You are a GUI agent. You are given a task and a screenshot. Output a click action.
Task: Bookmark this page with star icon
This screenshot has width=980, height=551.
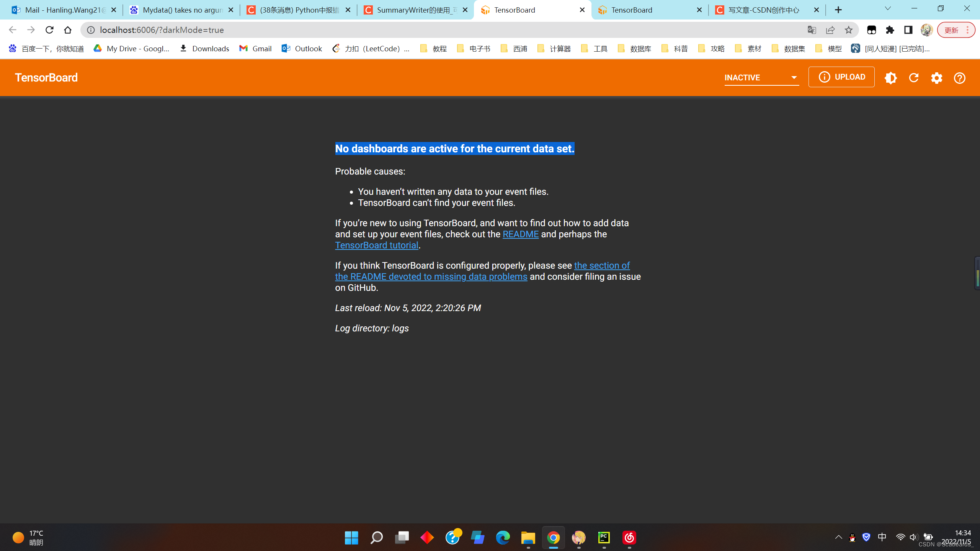(x=849, y=30)
